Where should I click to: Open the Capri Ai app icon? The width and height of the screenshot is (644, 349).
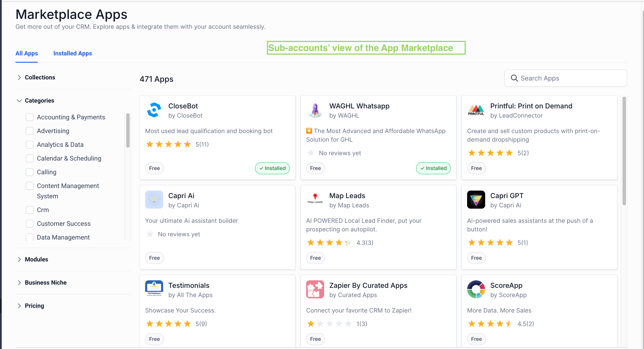pyautogui.click(x=154, y=200)
